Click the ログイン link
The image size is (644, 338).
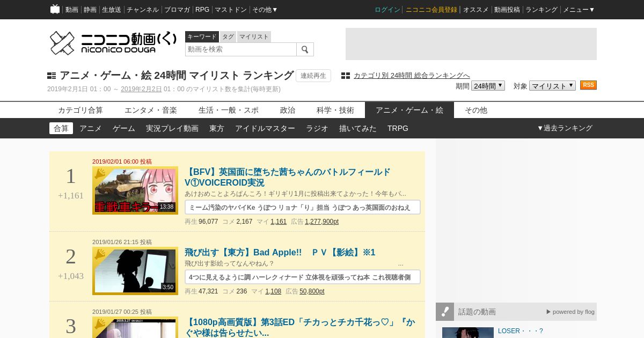click(x=387, y=10)
